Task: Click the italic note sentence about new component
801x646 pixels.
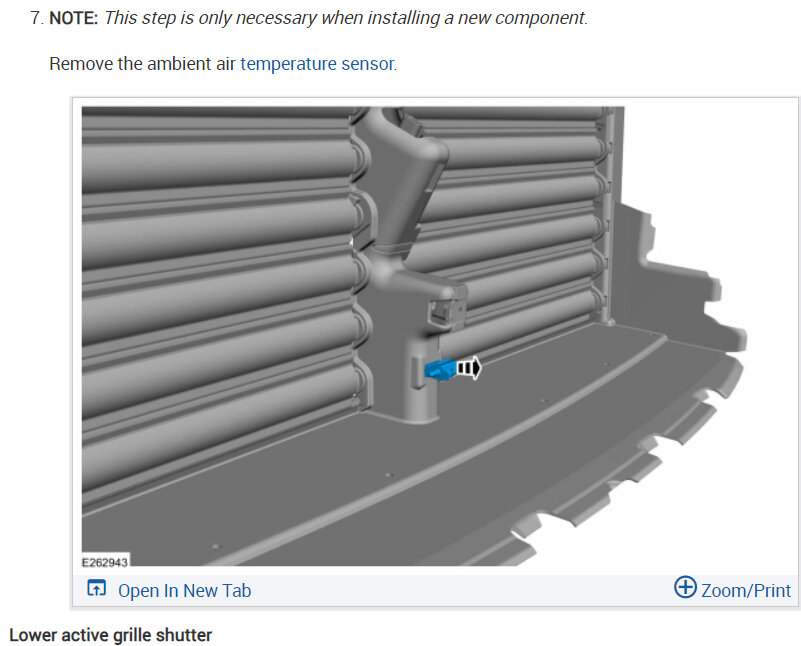Action: (346, 18)
